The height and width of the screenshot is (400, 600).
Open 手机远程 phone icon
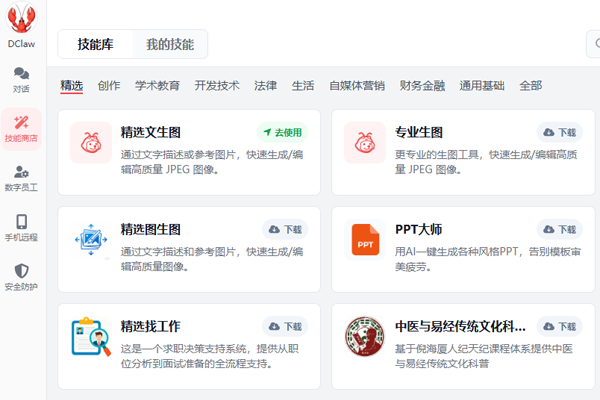tap(21, 222)
